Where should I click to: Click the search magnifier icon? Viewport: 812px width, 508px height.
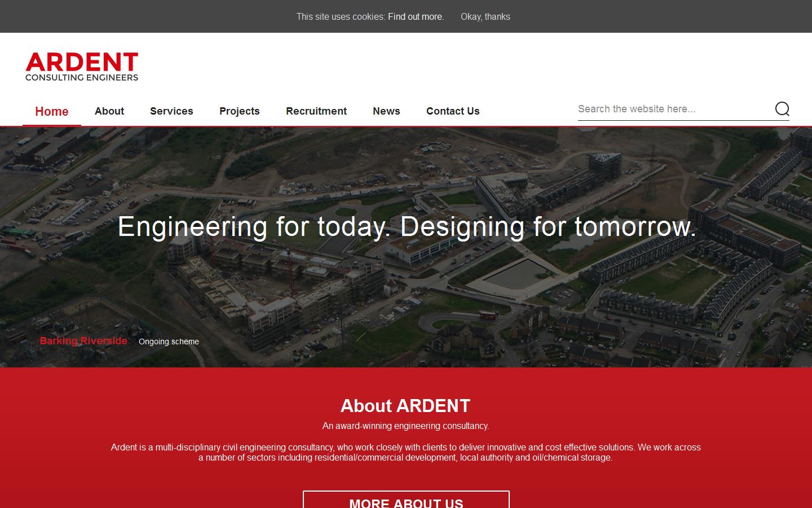point(783,110)
